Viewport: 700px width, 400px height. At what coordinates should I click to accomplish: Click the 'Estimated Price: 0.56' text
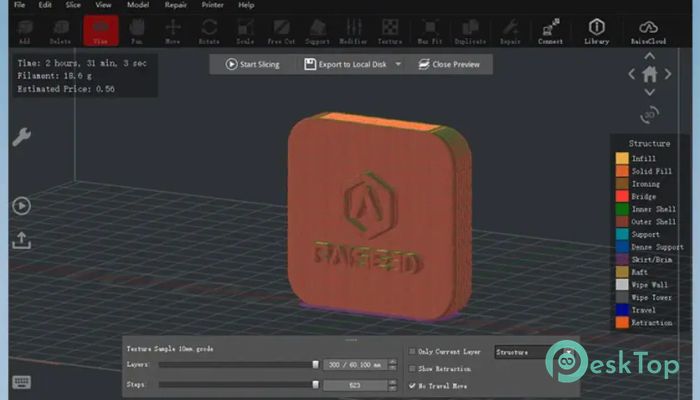(66, 89)
